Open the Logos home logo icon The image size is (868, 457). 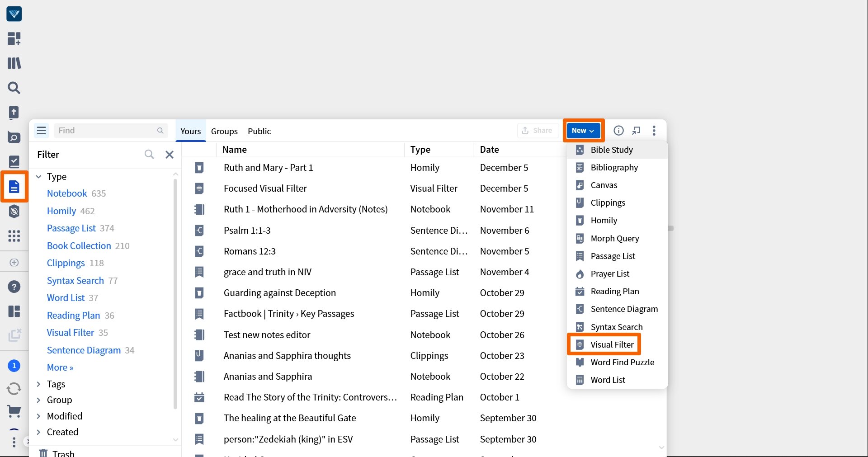click(x=14, y=14)
